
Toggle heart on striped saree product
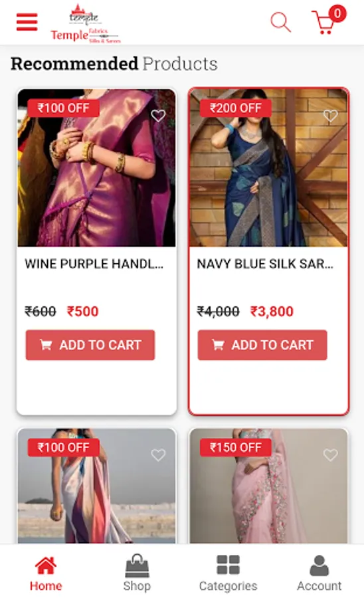[x=158, y=454]
